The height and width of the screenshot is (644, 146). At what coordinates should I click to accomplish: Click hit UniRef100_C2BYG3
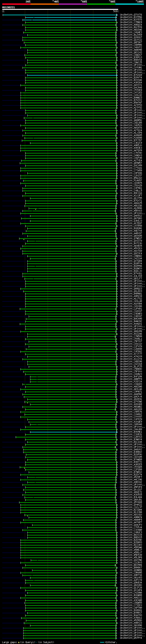(x=131, y=437)
